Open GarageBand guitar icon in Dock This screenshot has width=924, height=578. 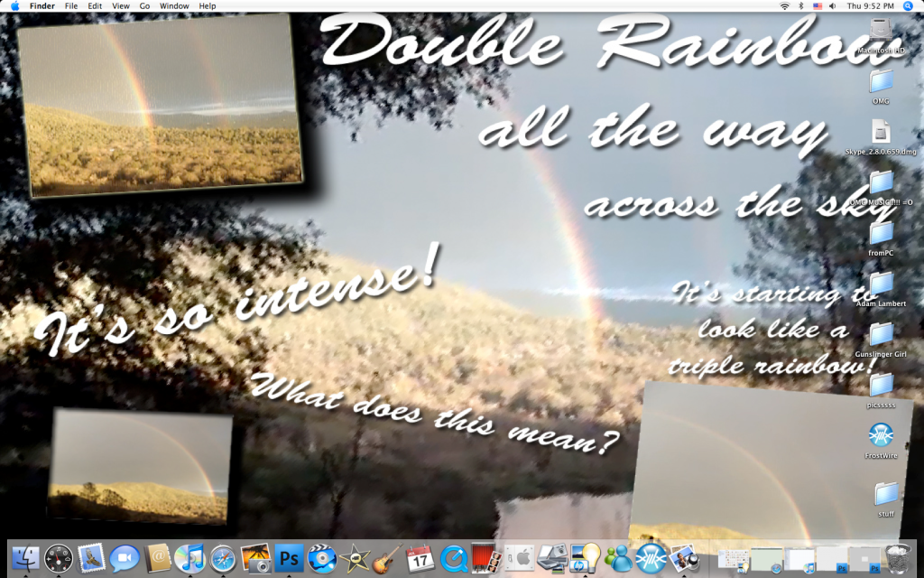[x=388, y=557]
